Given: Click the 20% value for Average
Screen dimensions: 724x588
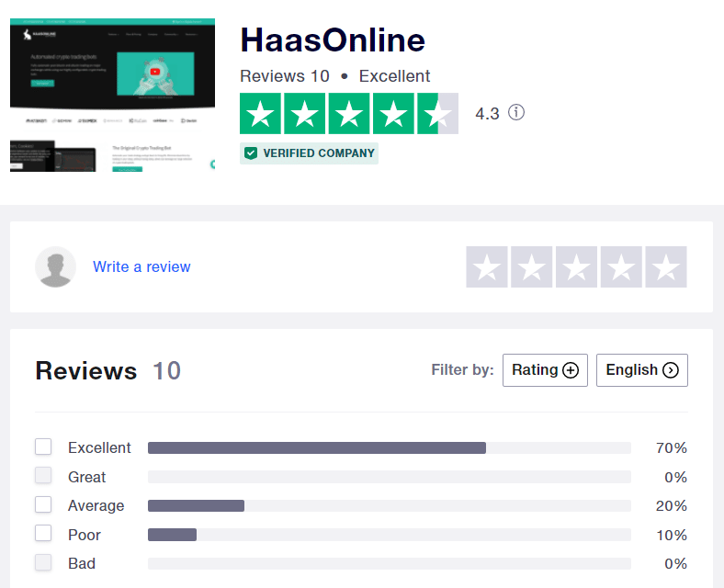Looking at the screenshot, I should (672, 506).
